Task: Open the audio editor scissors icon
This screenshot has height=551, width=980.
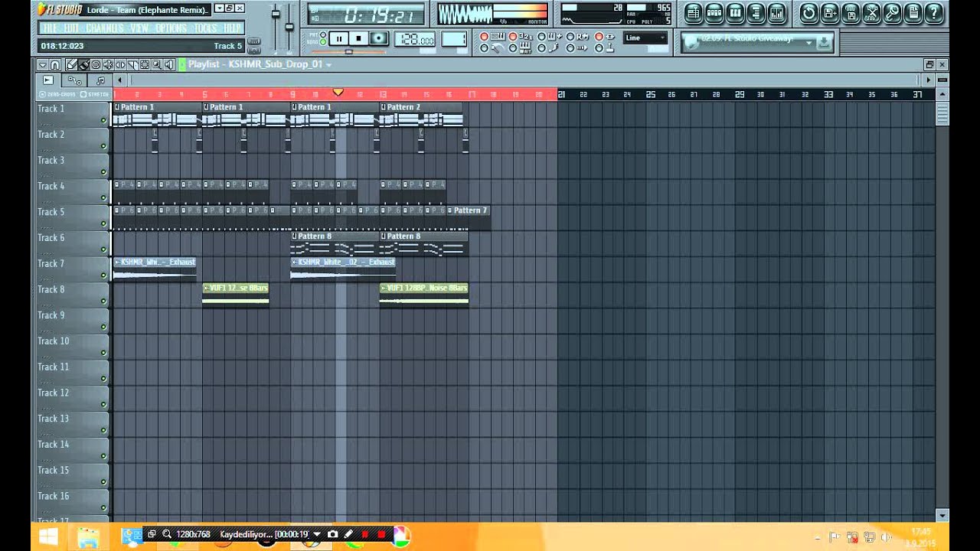Action: click(x=871, y=13)
